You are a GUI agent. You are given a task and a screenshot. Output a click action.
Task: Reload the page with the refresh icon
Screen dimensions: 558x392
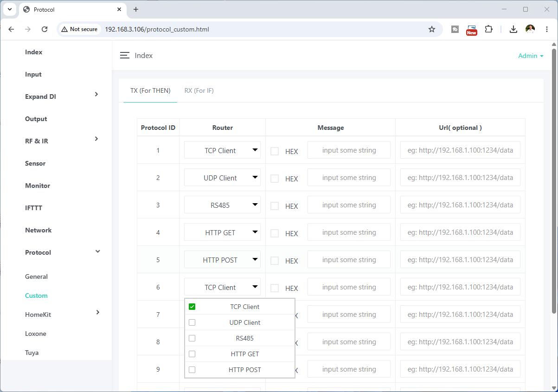tap(45, 29)
